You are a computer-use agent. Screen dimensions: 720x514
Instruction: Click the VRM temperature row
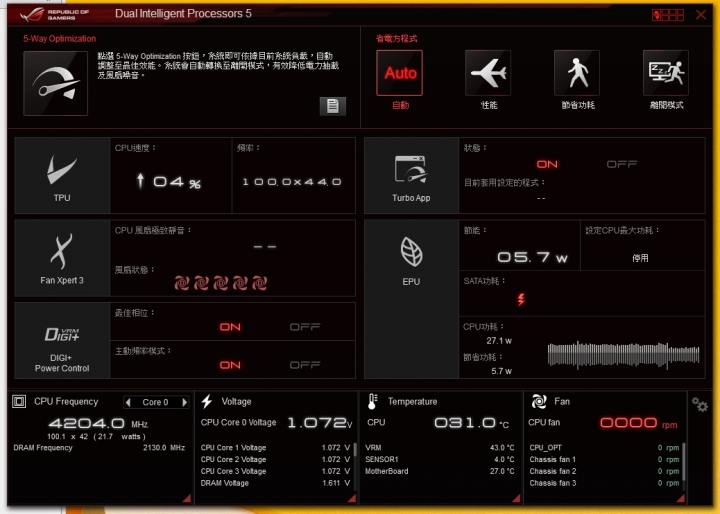439,448
